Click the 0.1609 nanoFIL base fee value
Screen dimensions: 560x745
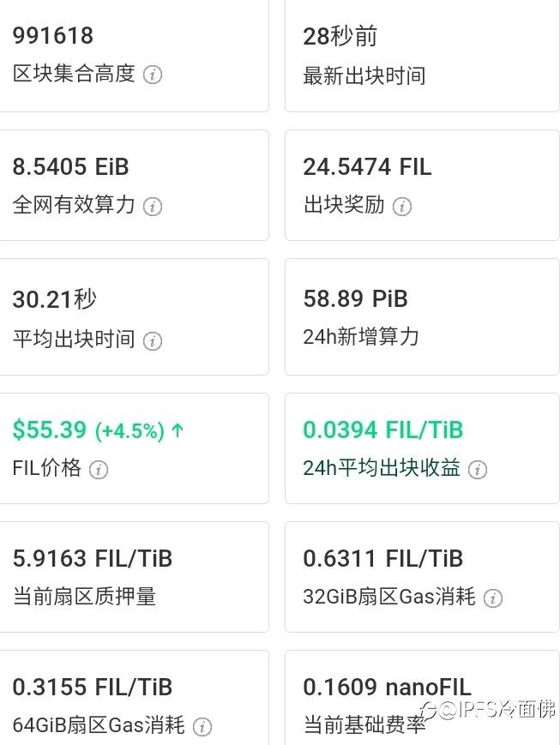pos(387,687)
